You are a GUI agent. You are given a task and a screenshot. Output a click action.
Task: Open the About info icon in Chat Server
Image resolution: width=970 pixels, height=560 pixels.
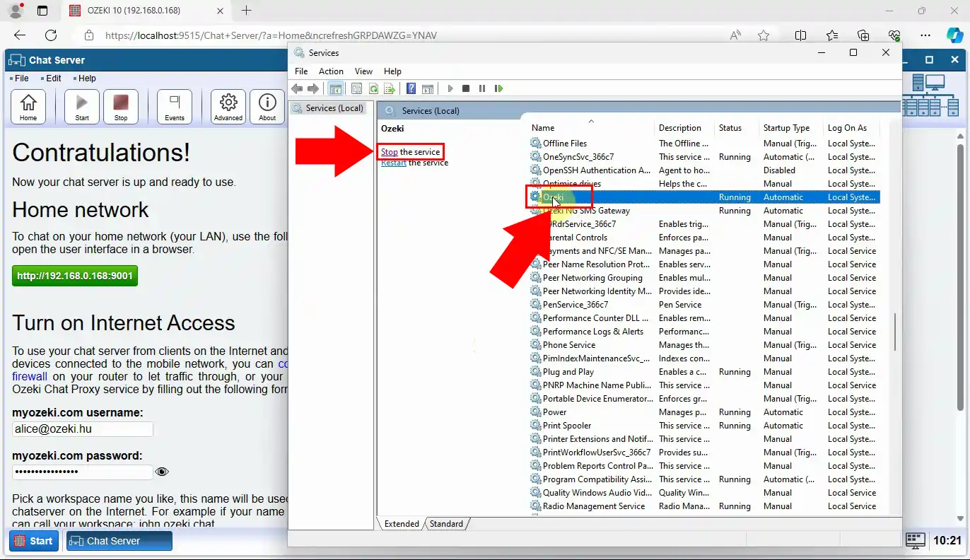pyautogui.click(x=267, y=107)
